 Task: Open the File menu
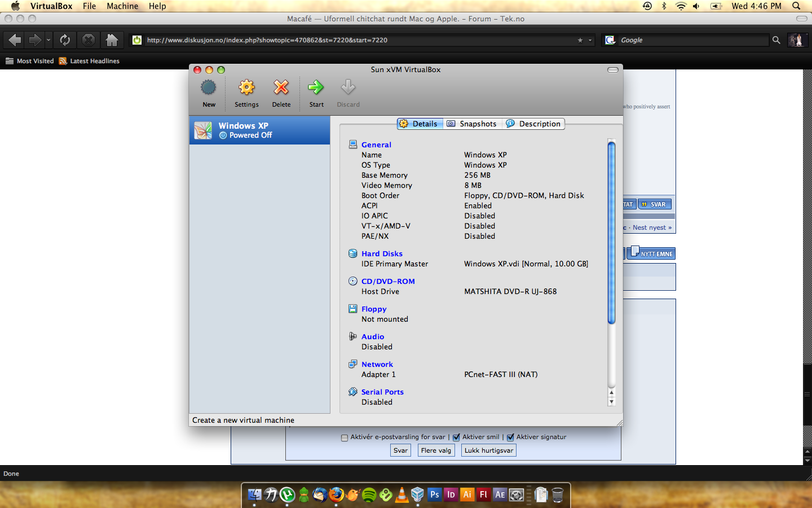coord(89,6)
